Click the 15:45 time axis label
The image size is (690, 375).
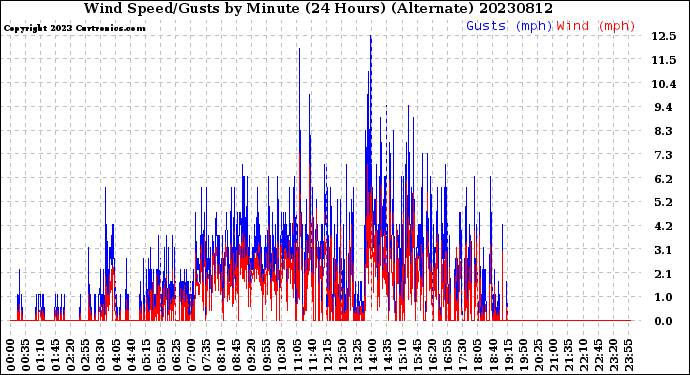coord(417,355)
